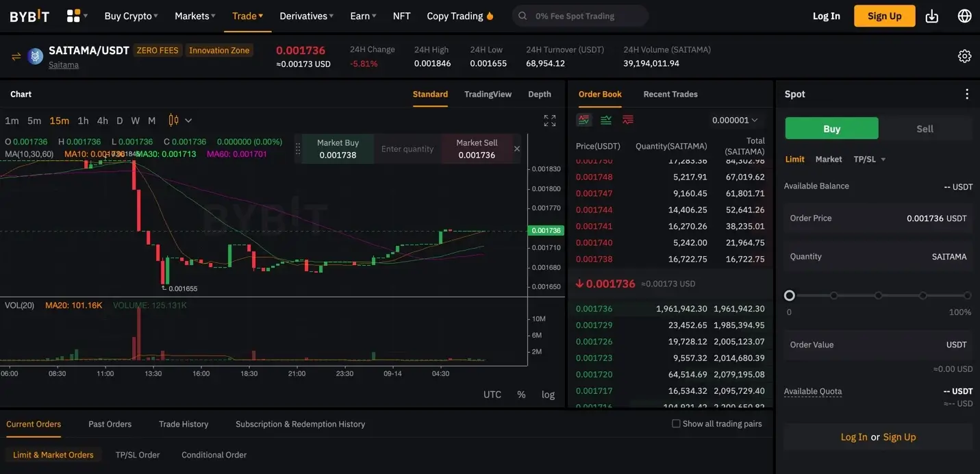The image size is (980, 474).
Task: Show buy orders only view
Action: pyautogui.click(x=606, y=120)
